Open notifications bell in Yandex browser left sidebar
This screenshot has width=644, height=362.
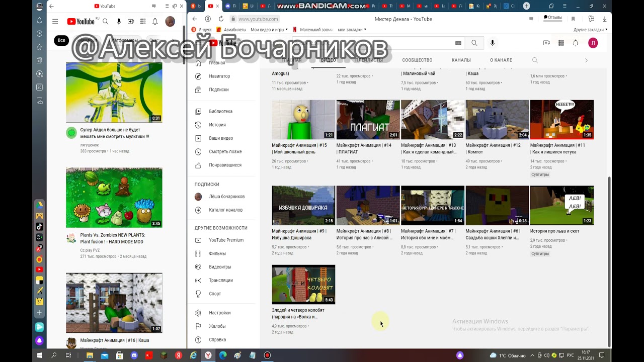point(39,20)
